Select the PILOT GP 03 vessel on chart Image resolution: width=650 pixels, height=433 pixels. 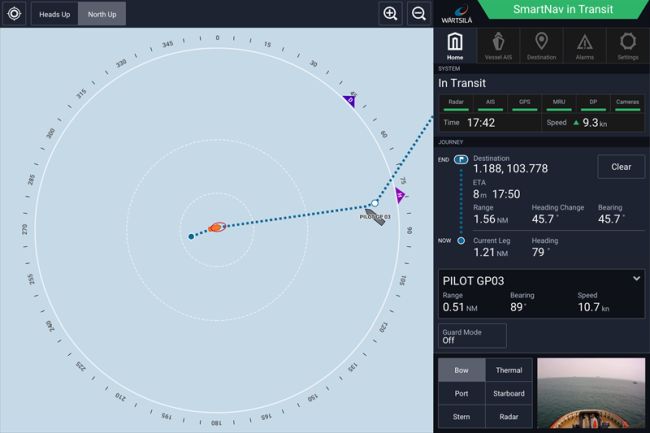pos(376,217)
